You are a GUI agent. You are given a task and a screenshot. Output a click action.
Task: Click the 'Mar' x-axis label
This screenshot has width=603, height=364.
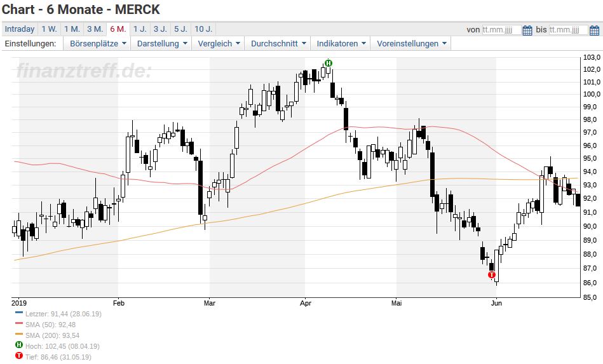pos(210,303)
